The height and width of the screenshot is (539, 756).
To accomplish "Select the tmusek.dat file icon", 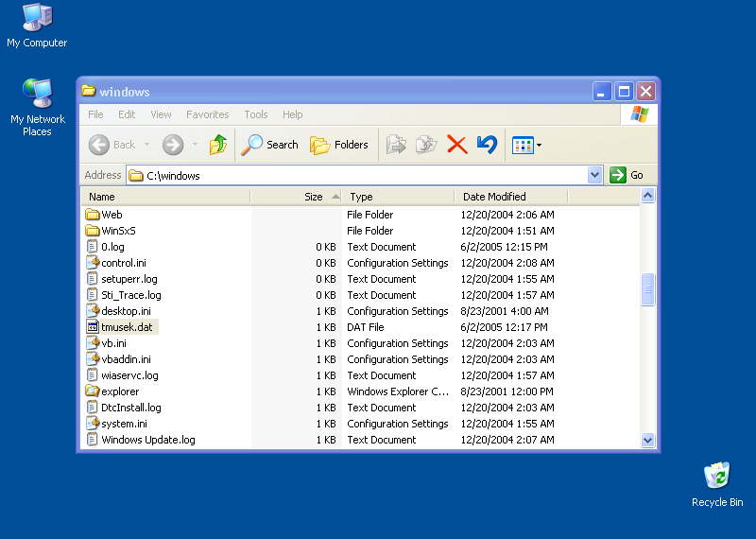I will 92,326.
